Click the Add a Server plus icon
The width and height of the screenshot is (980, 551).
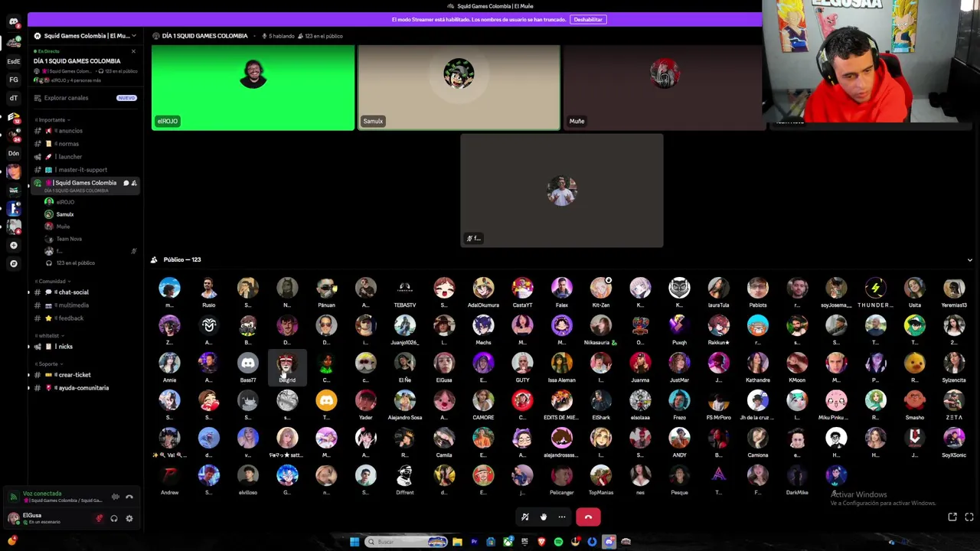[x=13, y=245]
